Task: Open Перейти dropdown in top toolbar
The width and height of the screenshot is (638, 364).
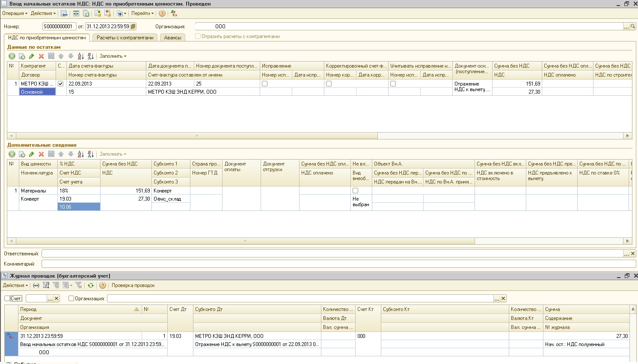Action: [142, 13]
